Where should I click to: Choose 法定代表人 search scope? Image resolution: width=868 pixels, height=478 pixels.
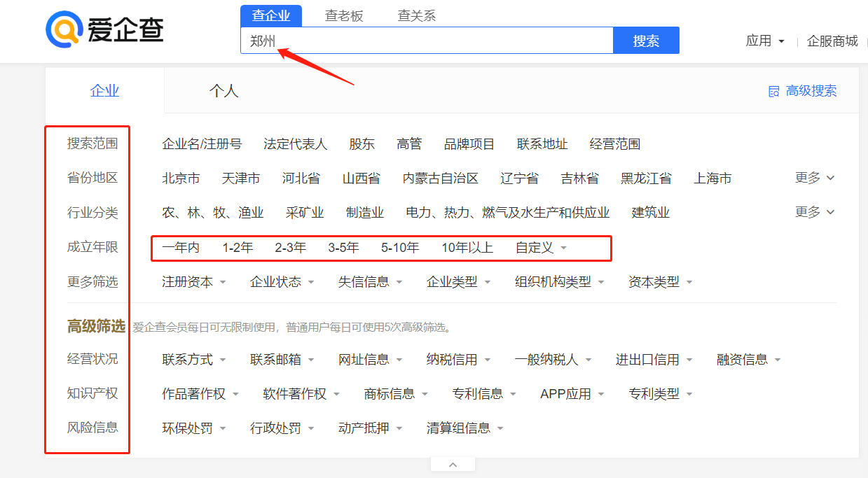pos(295,144)
